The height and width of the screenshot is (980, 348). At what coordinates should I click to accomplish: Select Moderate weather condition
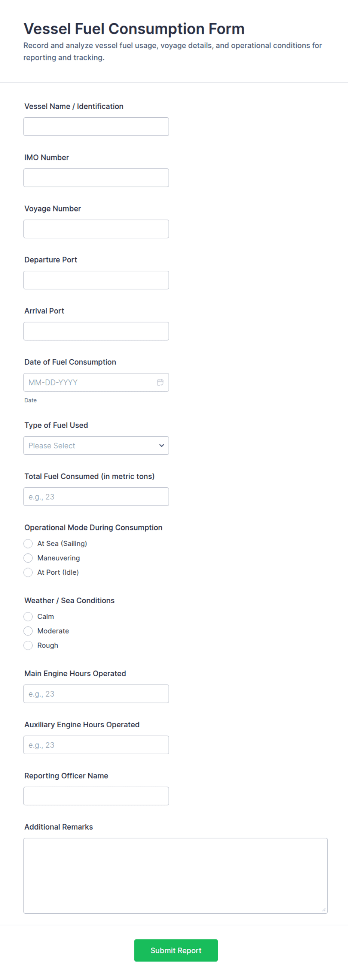[28, 631]
